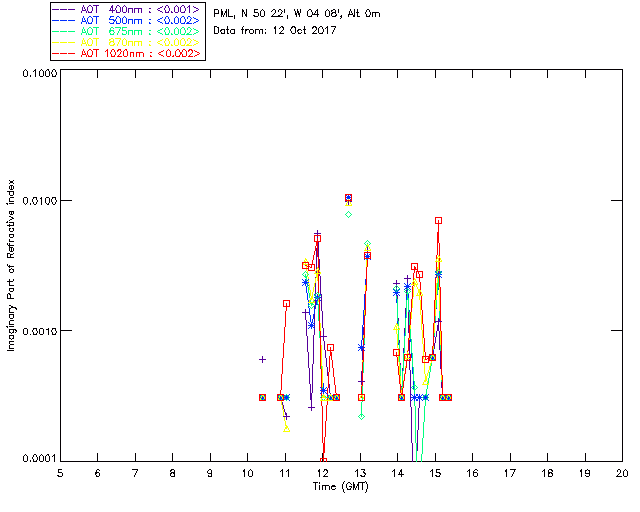The height and width of the screenshot is (512, 640).
Task: Choose hour 12 on the time axis
Action: tap(322, 474)
